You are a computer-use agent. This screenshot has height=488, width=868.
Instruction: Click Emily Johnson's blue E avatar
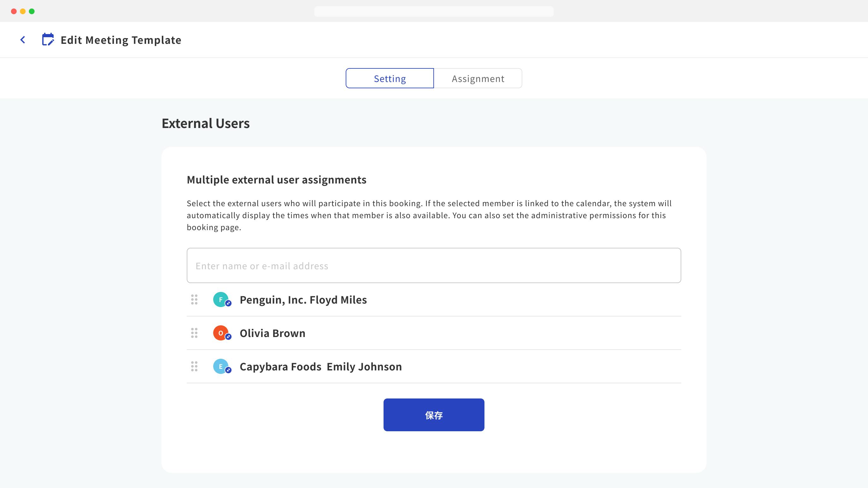tap(220, 366)
